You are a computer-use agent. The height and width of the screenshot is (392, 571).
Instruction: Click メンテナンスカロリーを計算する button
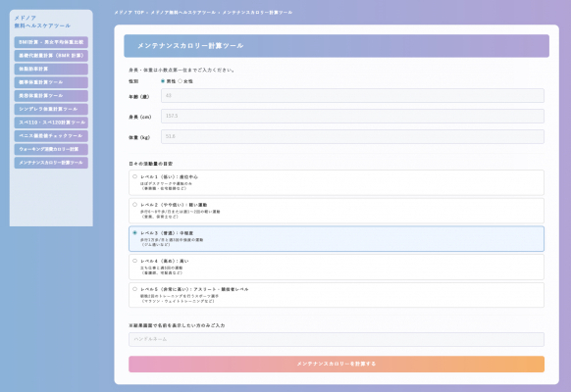pyautogui.click(x=337, y=364)
